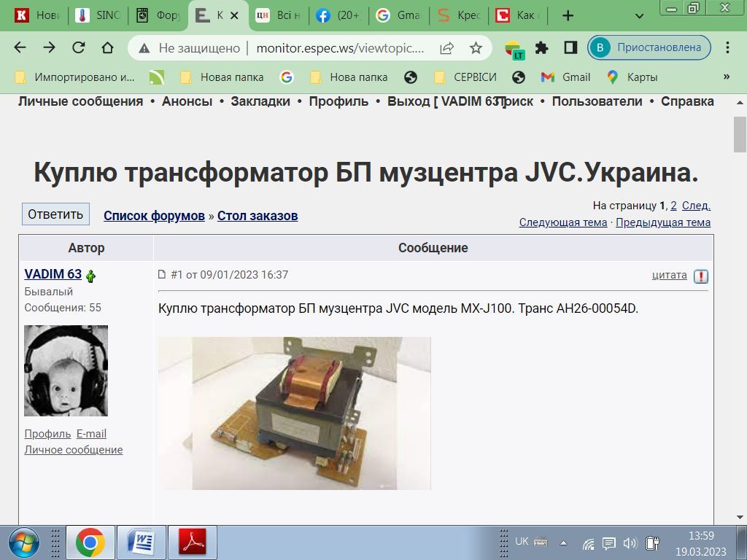The image size is (747, 560).
Task: Bookmark this page with star icon
Action: pyautogui.click(x=476, y=48)
